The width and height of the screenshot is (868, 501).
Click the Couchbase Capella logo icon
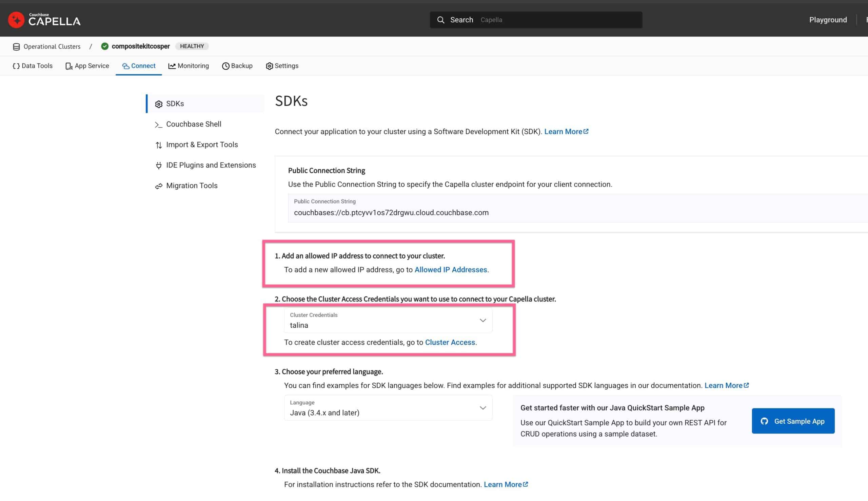click(x=16, y=20)
